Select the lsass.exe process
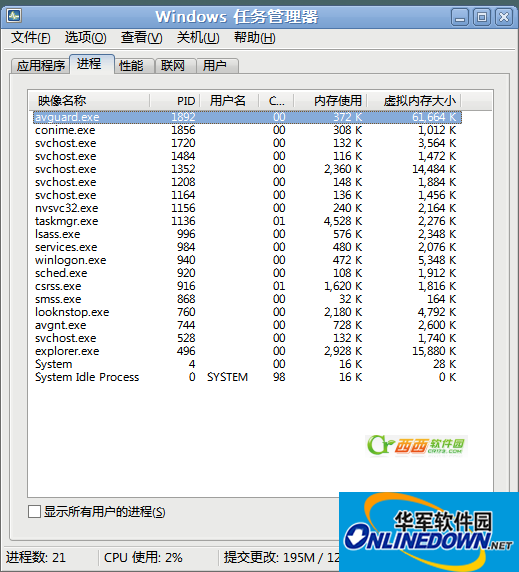The height and width of the screenshot is (572, 519). coord(247,234)
